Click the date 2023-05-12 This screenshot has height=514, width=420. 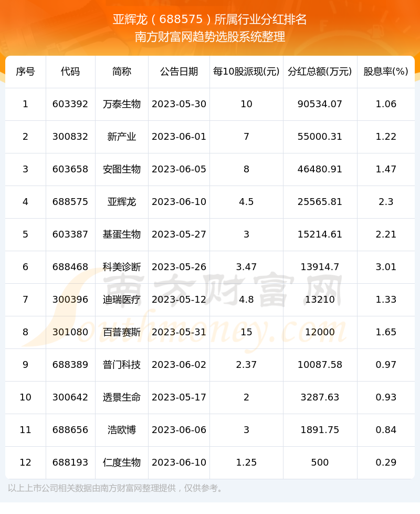coord(178,299)
